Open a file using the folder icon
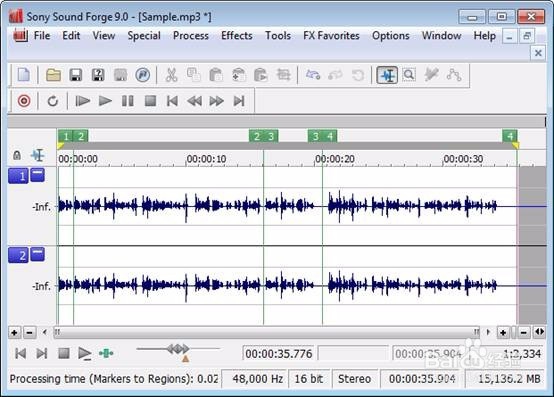 tap(53, 75)
